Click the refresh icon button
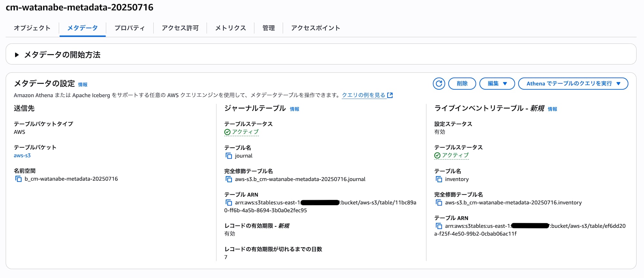 (439, 84)
